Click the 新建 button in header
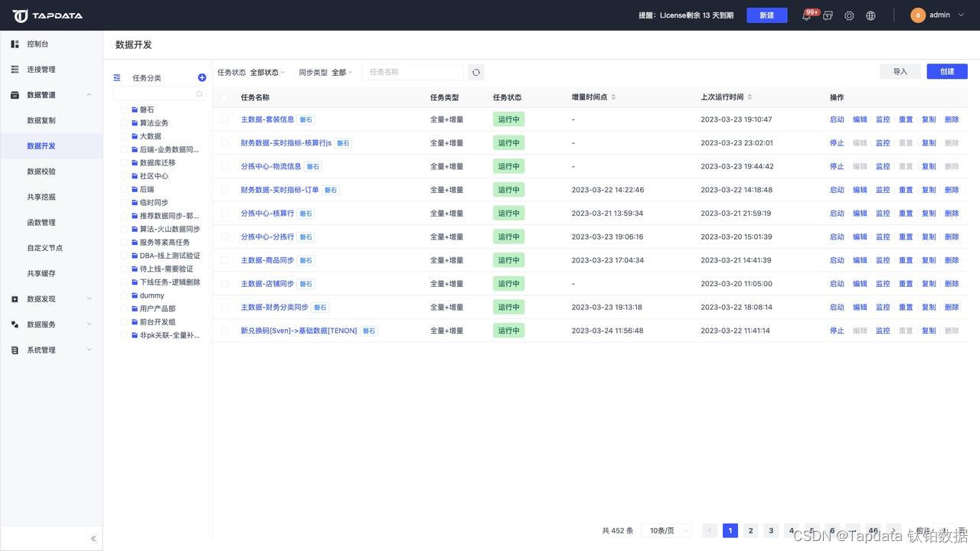Screen dimensions: 980x551 [766, 15]
